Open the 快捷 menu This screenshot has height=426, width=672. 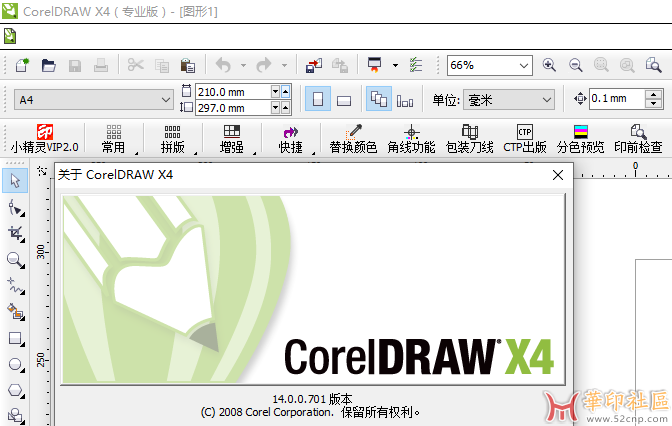click(291, 139)
